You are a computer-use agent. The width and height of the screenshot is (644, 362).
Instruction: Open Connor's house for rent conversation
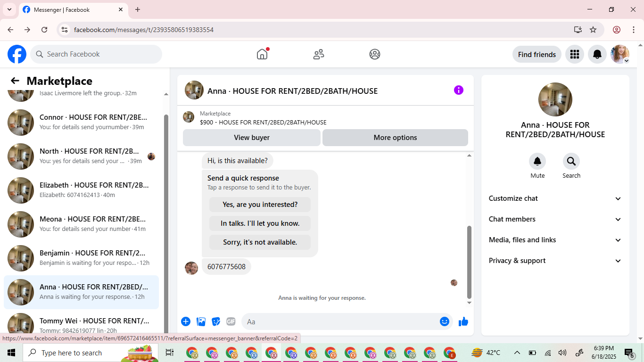click(x=81, y=123)
